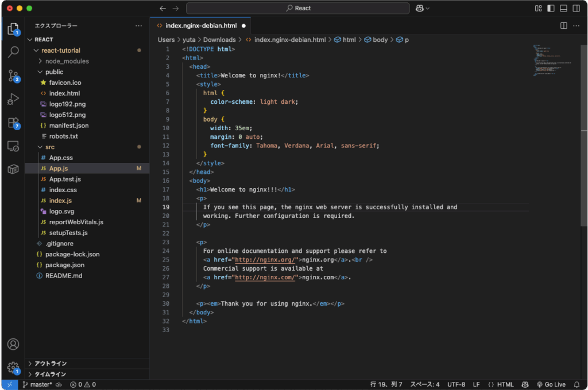Open README.md file
This screenshot has width=588, height=390.
[x=87, y=276]
